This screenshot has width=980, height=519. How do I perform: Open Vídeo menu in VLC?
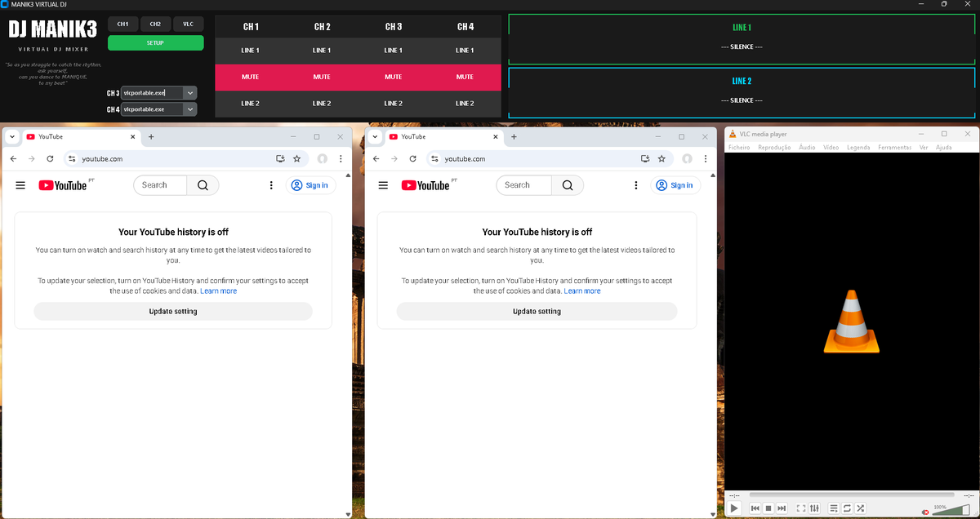coord(831,148)
